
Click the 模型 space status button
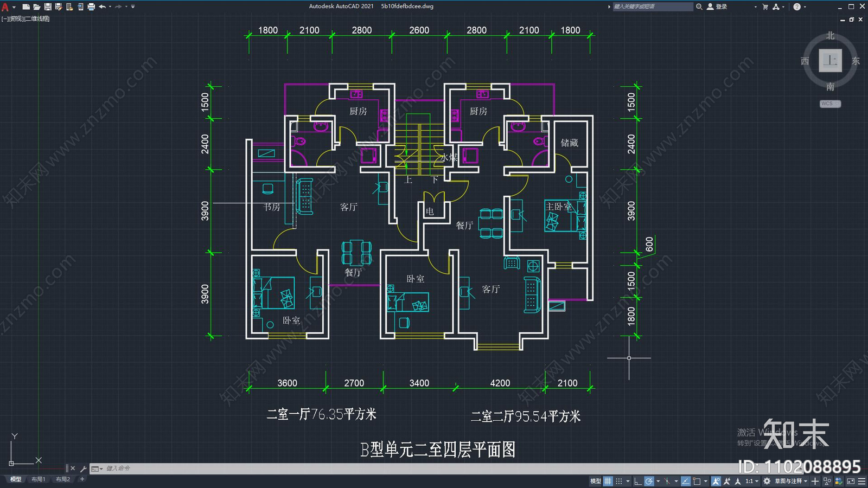595,481
